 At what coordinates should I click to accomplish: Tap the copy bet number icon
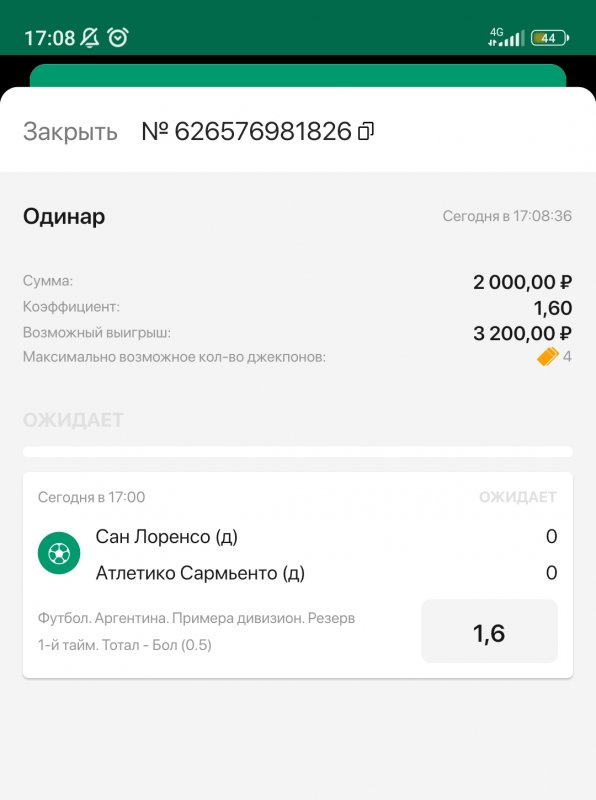coord(366,131)
